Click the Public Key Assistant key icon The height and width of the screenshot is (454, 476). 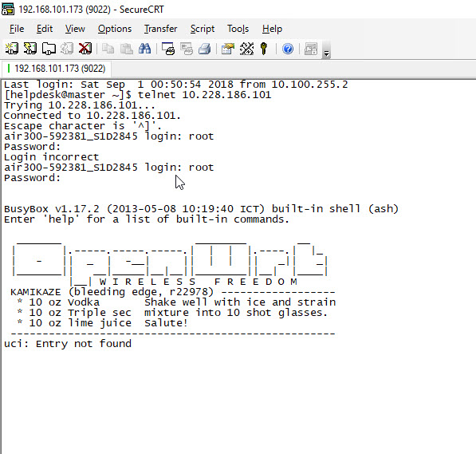pos(264,49)
